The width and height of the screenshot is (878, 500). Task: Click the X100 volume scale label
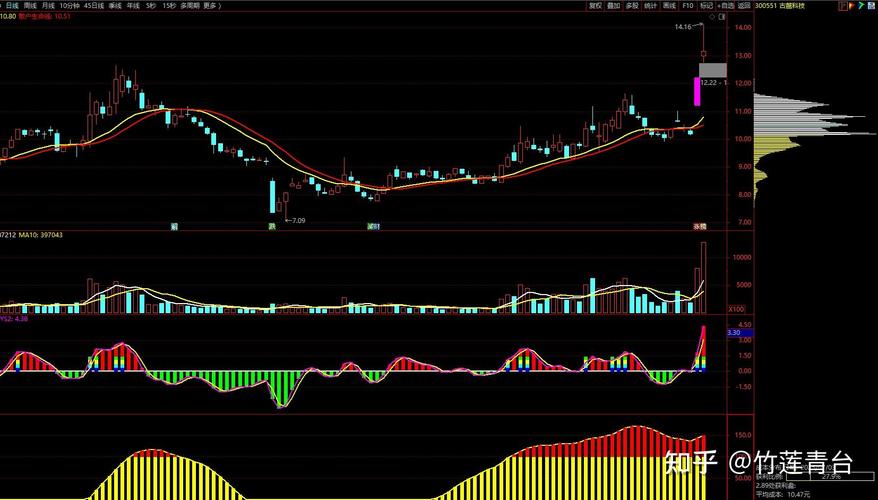coord(736,309)
